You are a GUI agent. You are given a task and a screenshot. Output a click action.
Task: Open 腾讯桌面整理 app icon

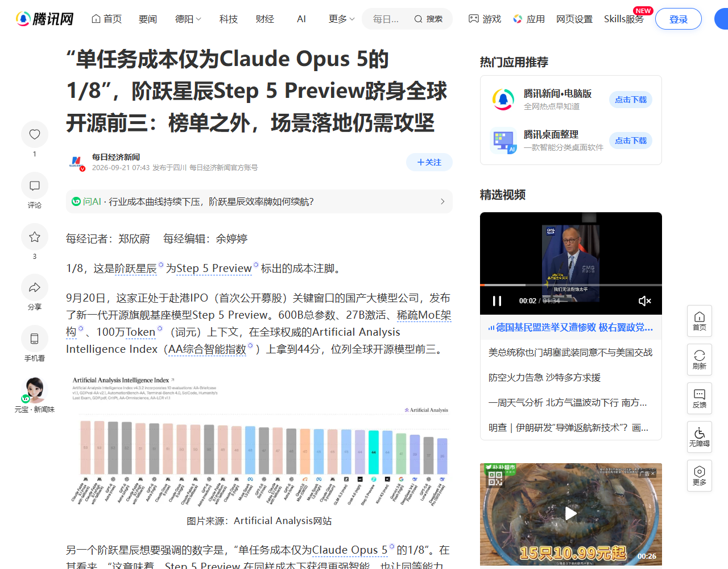click(503, 141)
